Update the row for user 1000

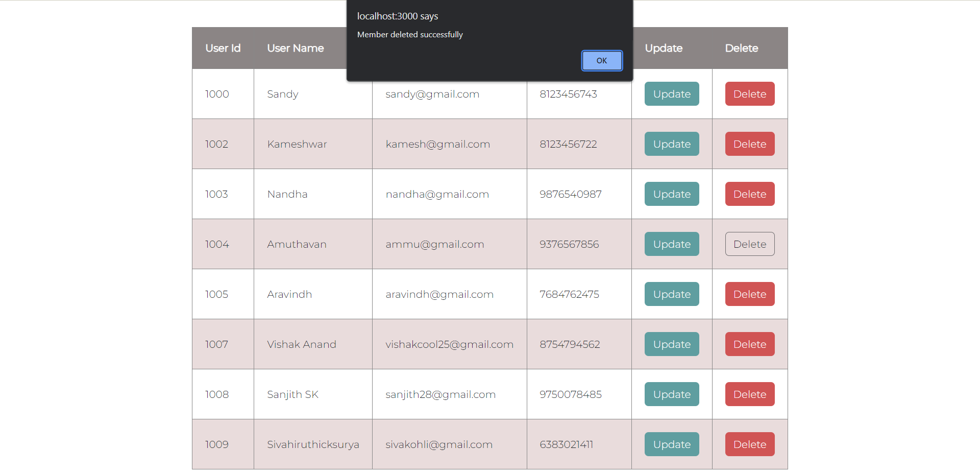coord(671,93)
